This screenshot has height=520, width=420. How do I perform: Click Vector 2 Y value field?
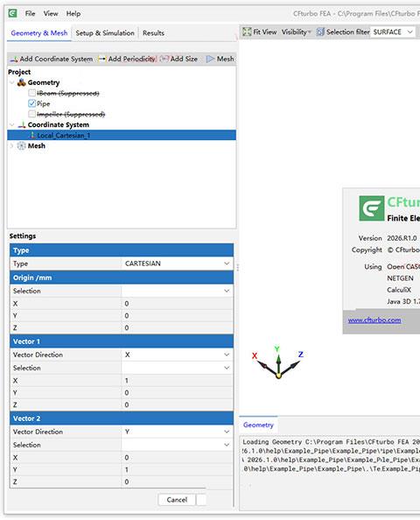[x=178, y=469]
